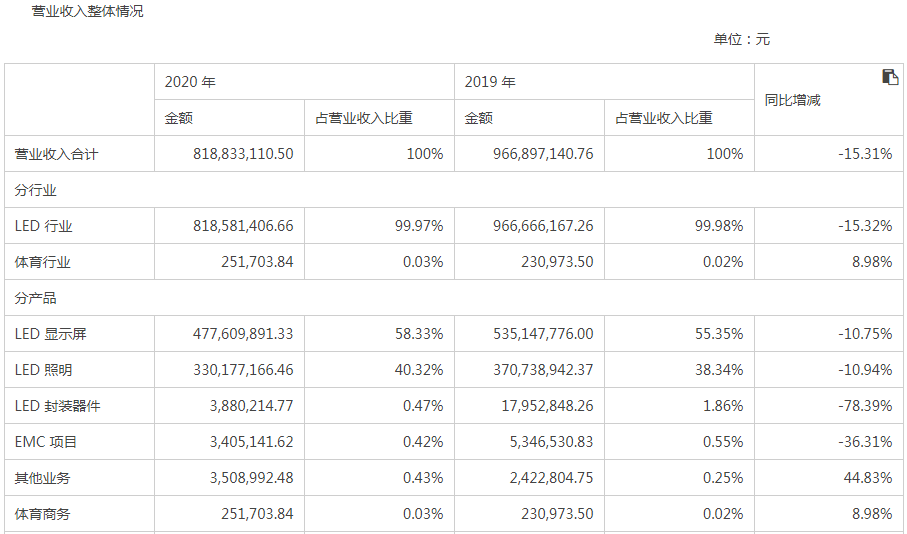Select the LED 显示屏 row label
Image resolution: width=907 pixels, height=534 pixels.
(x=51, y=334)
